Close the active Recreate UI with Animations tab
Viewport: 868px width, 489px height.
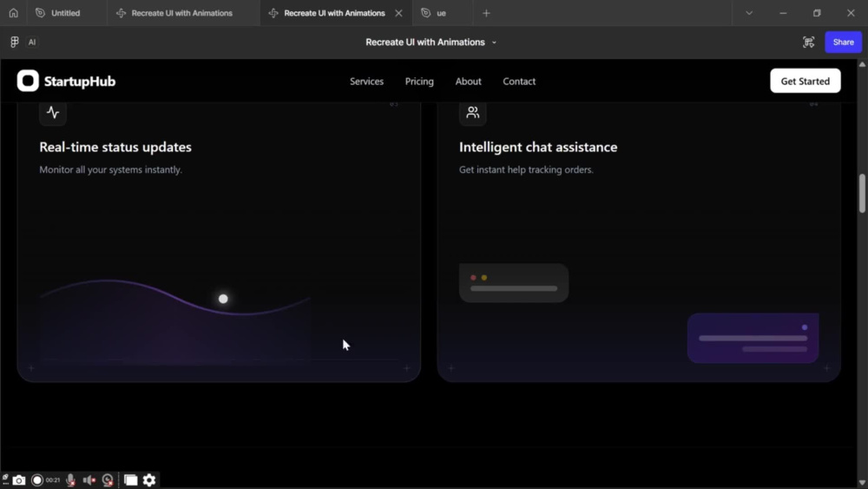398,13
